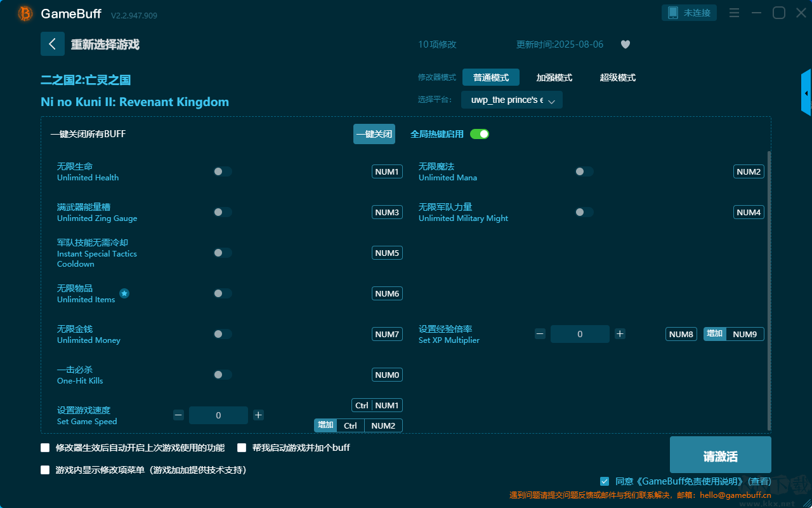Click the NUM5 hotkey button
This screenshot has width=812, height=508.
(387, 253)
